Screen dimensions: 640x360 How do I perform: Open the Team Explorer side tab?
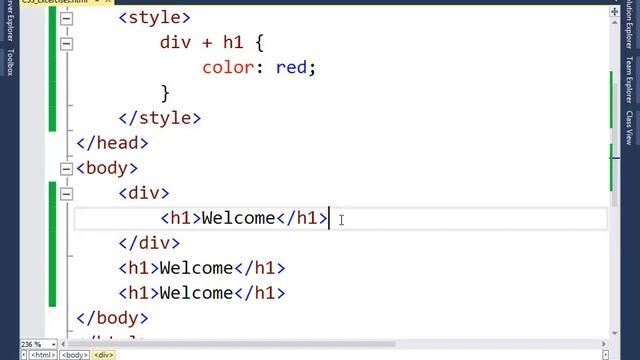point(629,80)
